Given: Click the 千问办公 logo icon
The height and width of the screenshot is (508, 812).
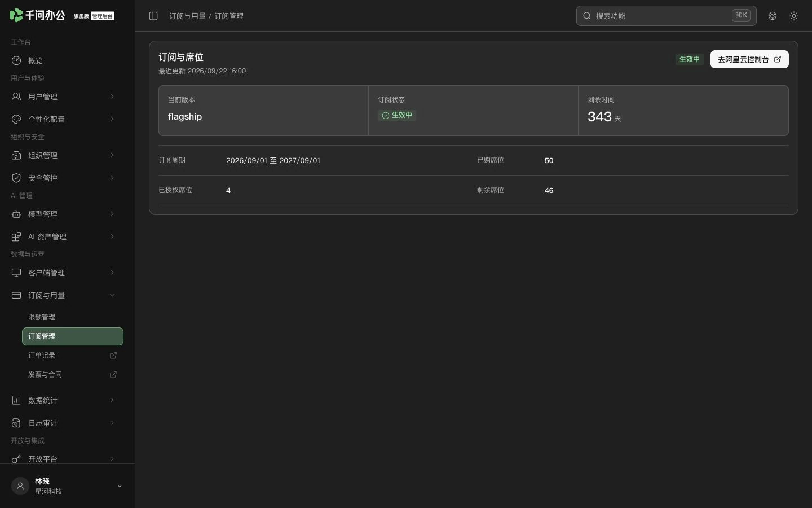Looking at the screenshot, I should 16,15.
